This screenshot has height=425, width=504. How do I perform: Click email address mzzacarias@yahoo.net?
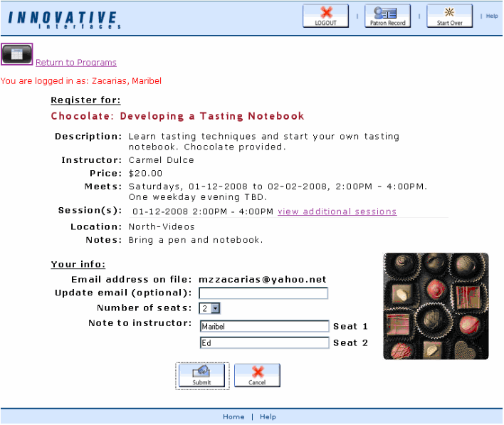click(263, 279)
